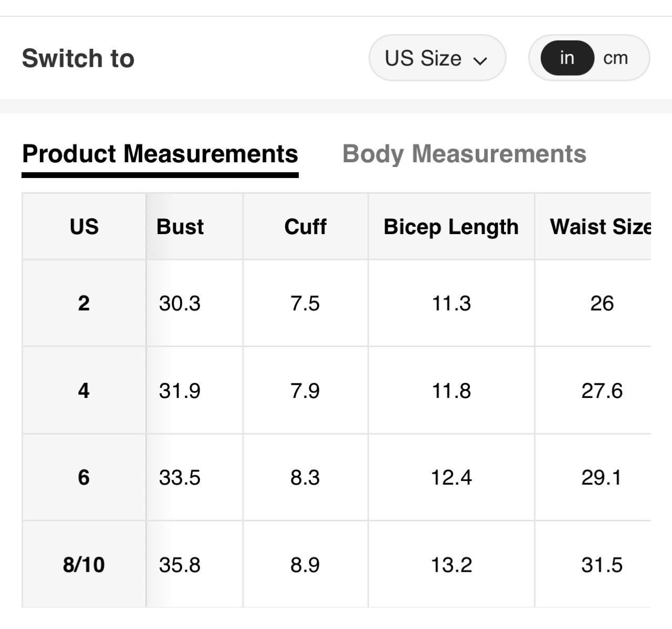Select the size 4 row label
Screen dimensions: 672x629
(x=84, y=391)
